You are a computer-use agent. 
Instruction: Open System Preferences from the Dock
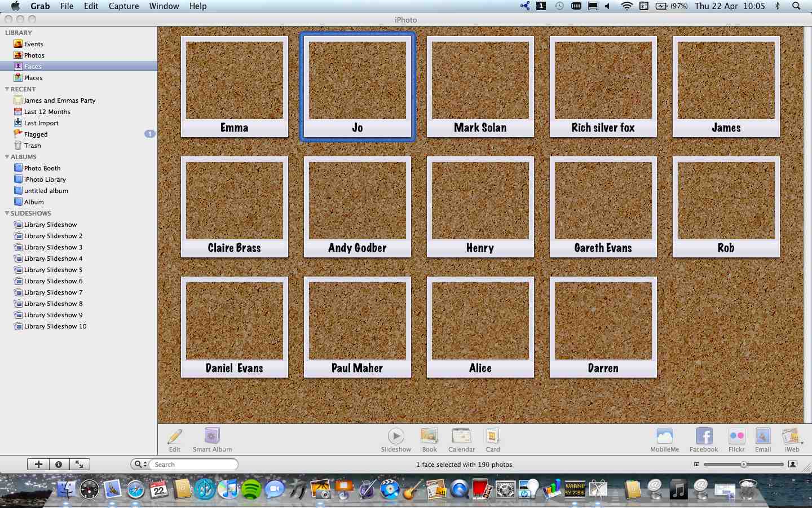coord(506,489)
